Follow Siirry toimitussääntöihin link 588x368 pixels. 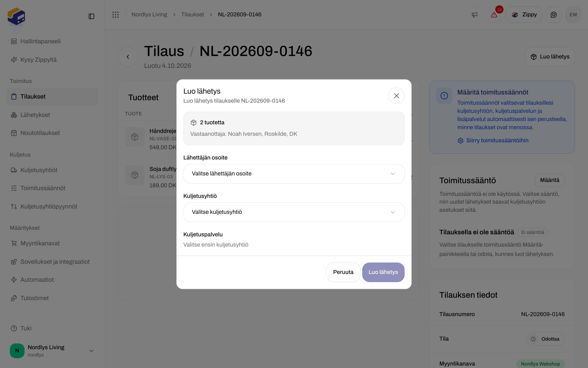[x=493, y=140]
